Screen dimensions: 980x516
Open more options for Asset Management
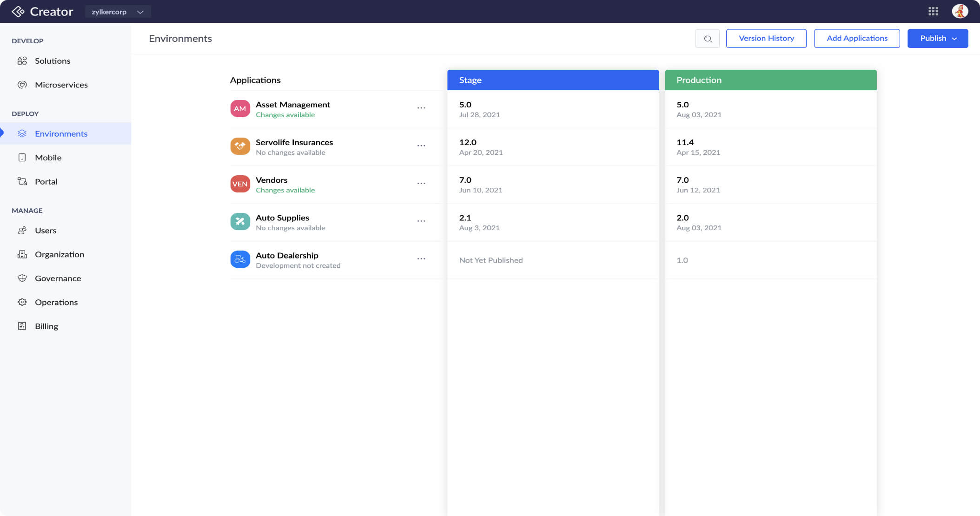pos(421,108)
